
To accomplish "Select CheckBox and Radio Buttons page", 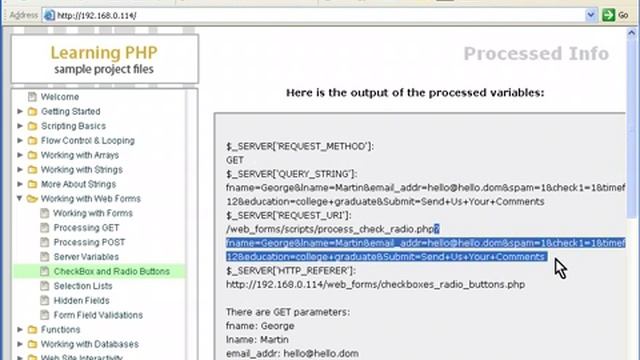I will click(112, 271).
